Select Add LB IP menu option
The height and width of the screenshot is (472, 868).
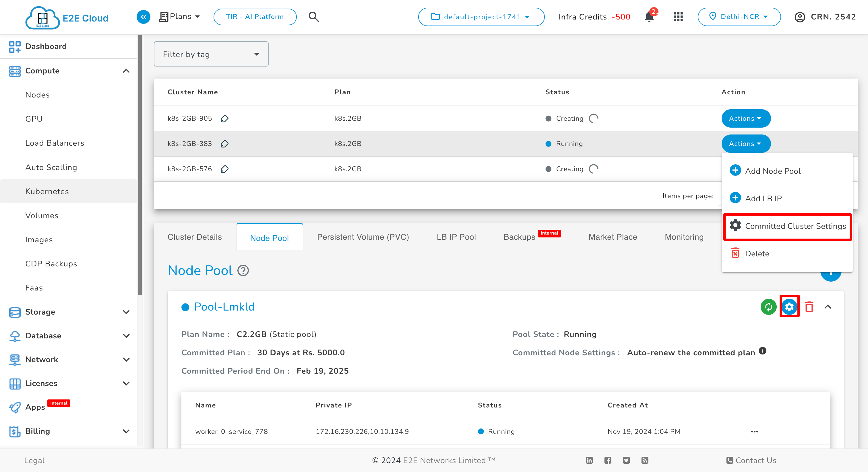click(787, 199)
